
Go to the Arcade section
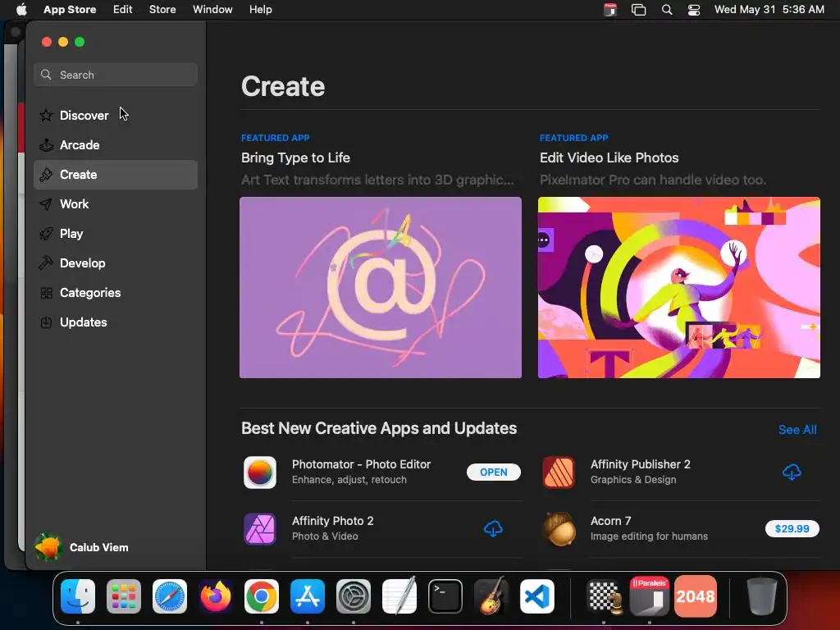[x=116, y=144]
